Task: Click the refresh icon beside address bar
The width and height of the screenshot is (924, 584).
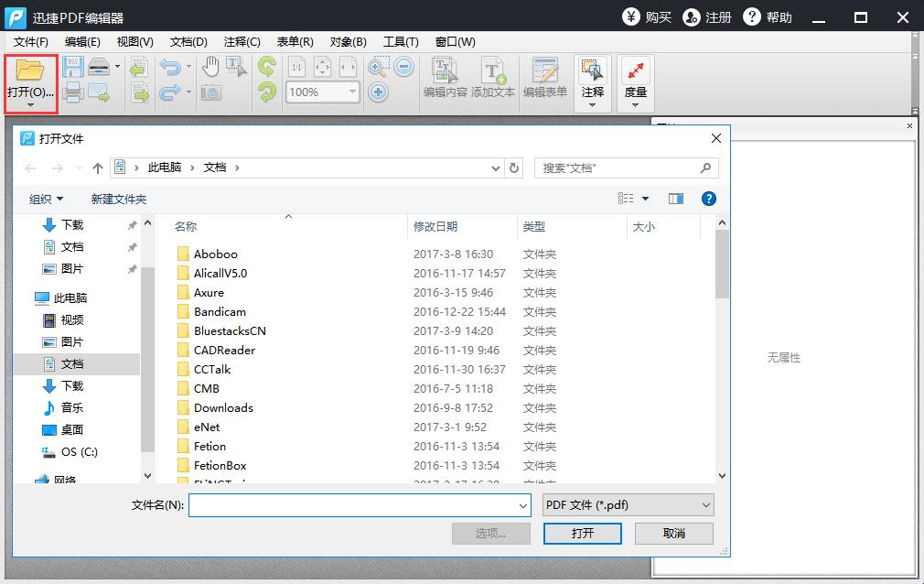Action: [x=514, y=168]
